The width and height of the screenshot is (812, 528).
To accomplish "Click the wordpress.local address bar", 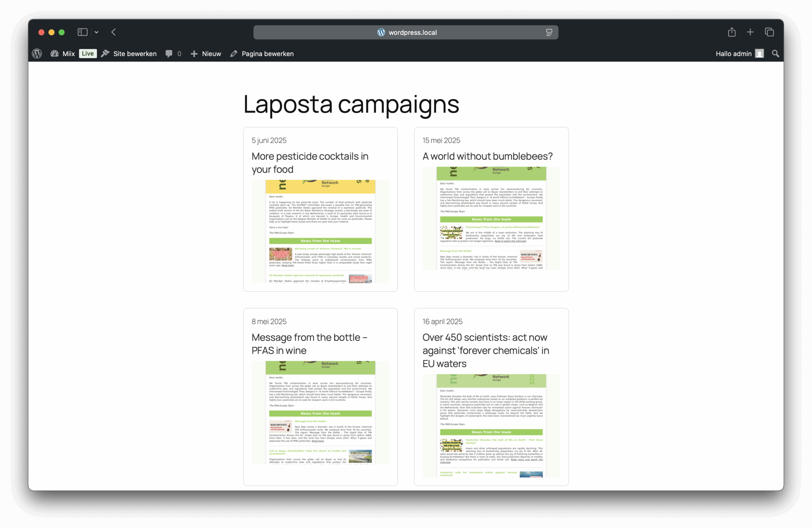I will (x=406, y=32).
